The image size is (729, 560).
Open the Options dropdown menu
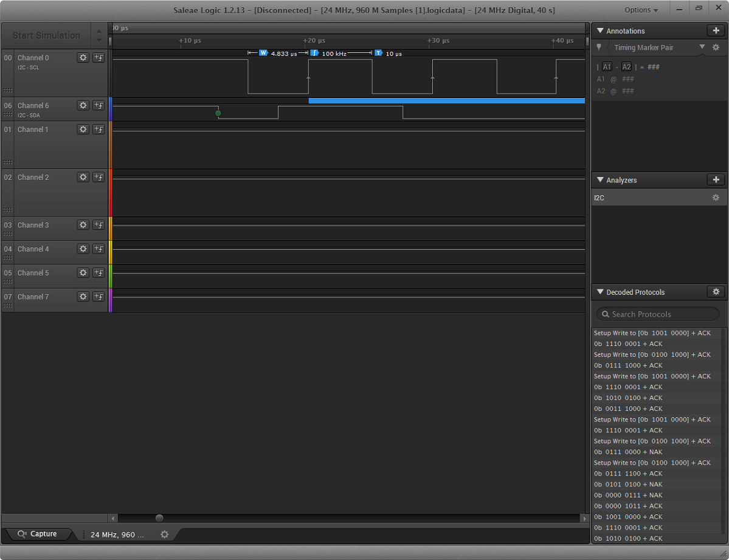click(x=641, y=10)
